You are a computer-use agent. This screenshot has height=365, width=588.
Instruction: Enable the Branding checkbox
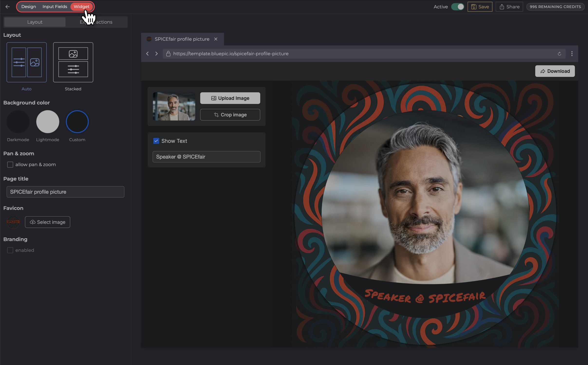10,250
